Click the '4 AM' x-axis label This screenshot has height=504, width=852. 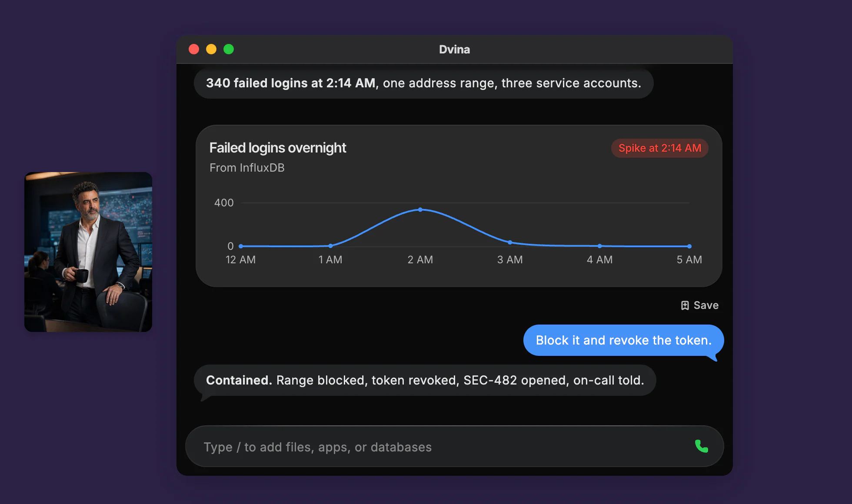(599, 260)
